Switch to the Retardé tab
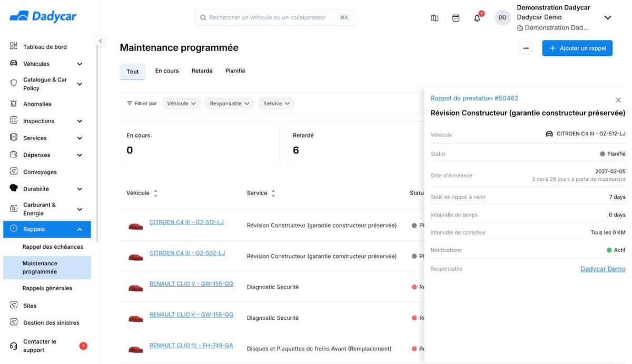 click(202, 70)
